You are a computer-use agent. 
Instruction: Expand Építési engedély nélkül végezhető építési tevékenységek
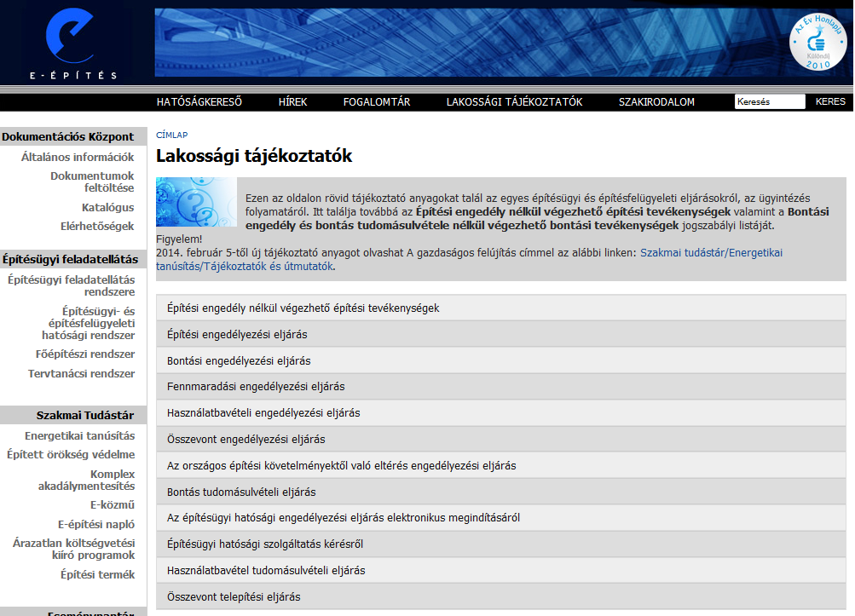(x=500, y=308)
